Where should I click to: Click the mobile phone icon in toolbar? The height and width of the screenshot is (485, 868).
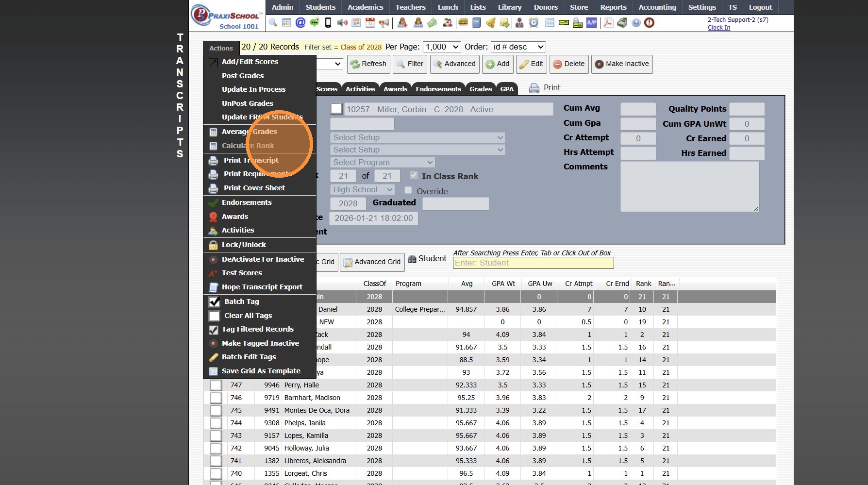point(328,23)
